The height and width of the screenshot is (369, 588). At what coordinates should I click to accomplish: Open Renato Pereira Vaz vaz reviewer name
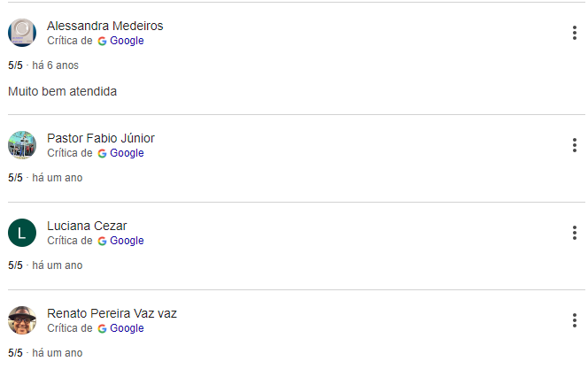coord(112,313)
